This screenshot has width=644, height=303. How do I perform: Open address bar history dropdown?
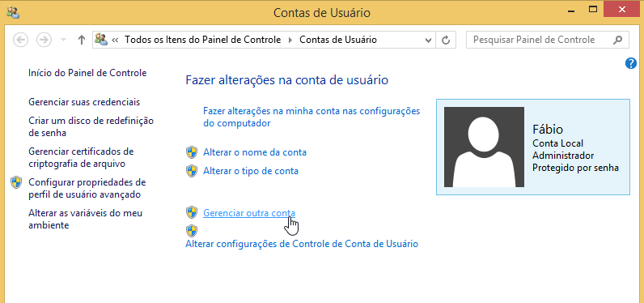(x=428, y=41)
